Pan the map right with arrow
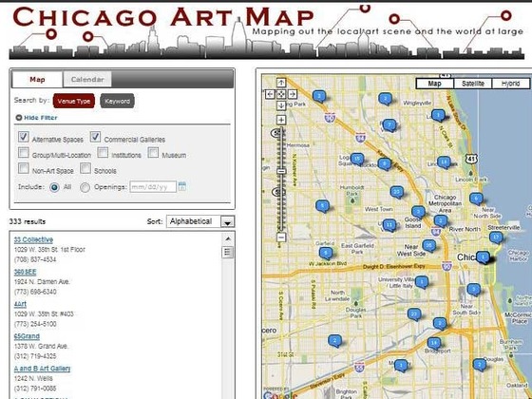The image size is (532, 399). point(293,94)
